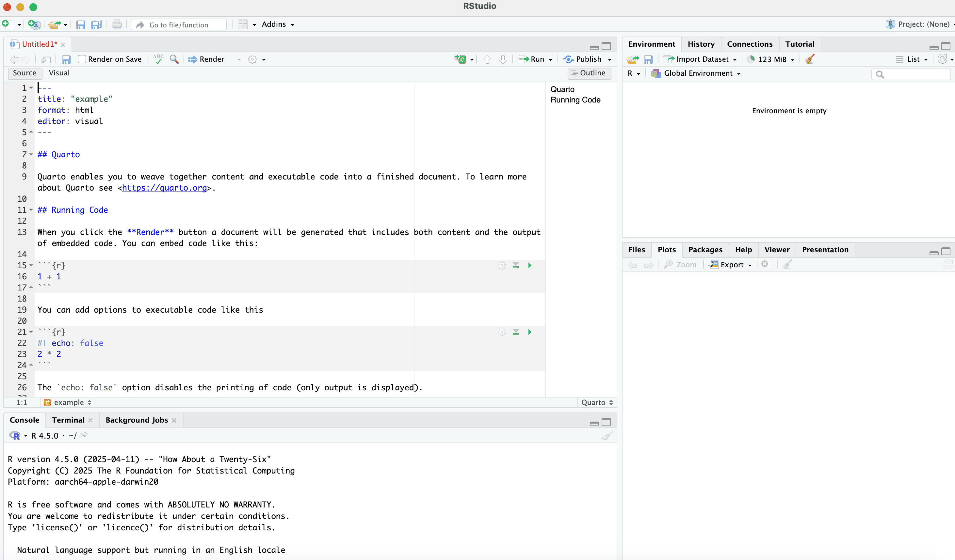The height and width of the screenshot is (560, 955).
Task: Click the find/replace magnifier icon
Action: pyautogui.click(x=174, y=59)
